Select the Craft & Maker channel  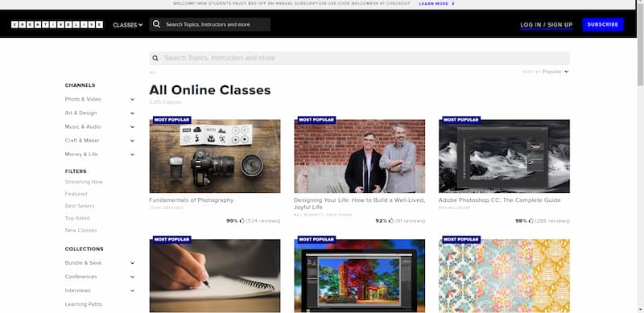click(82, 141)
